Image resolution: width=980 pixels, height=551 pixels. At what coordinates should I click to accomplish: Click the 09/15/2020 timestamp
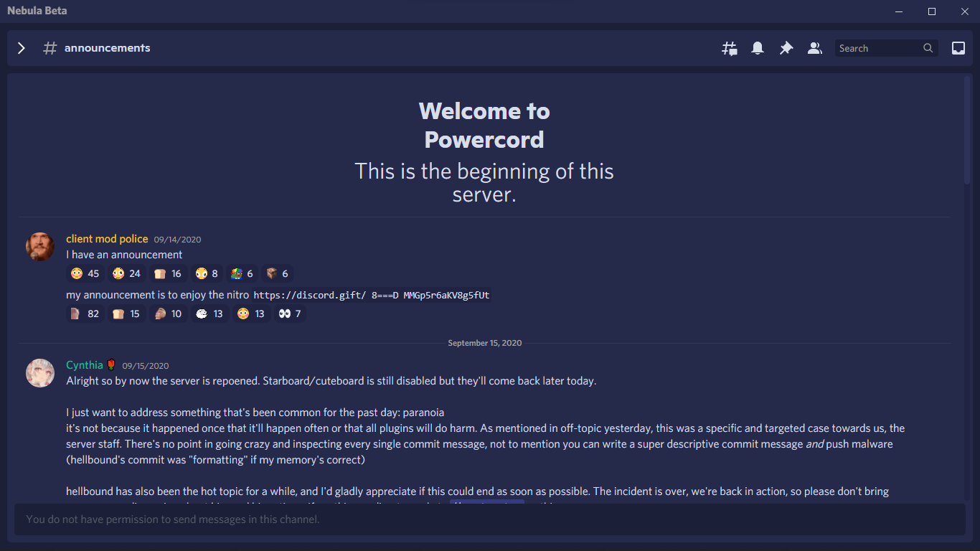pos(146,366)
